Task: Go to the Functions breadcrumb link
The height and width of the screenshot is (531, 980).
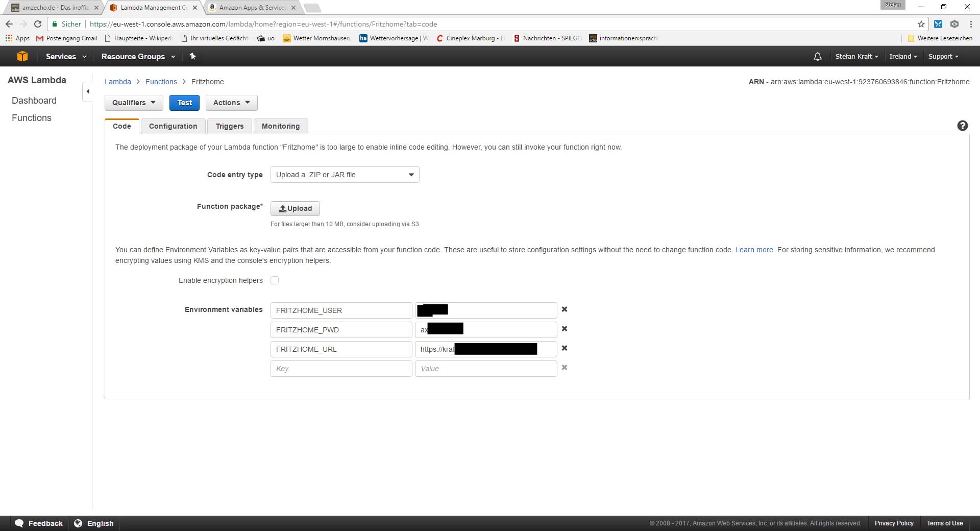Action: (161, 82)
